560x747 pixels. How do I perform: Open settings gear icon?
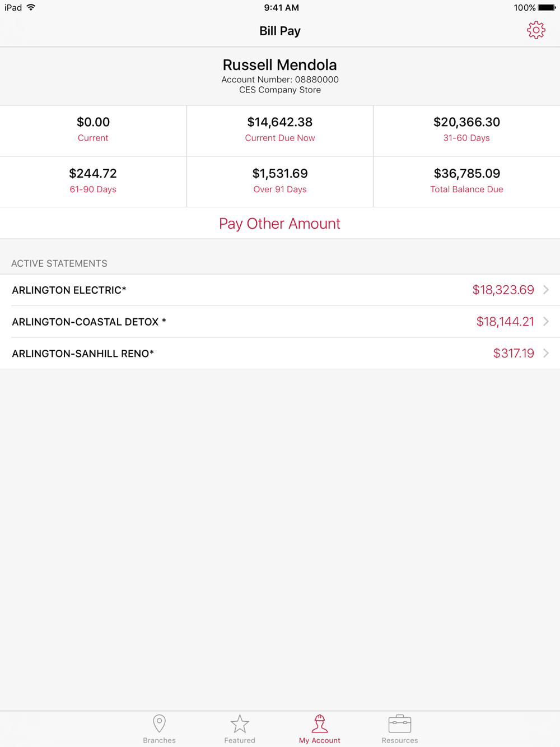tap(536, 30)
